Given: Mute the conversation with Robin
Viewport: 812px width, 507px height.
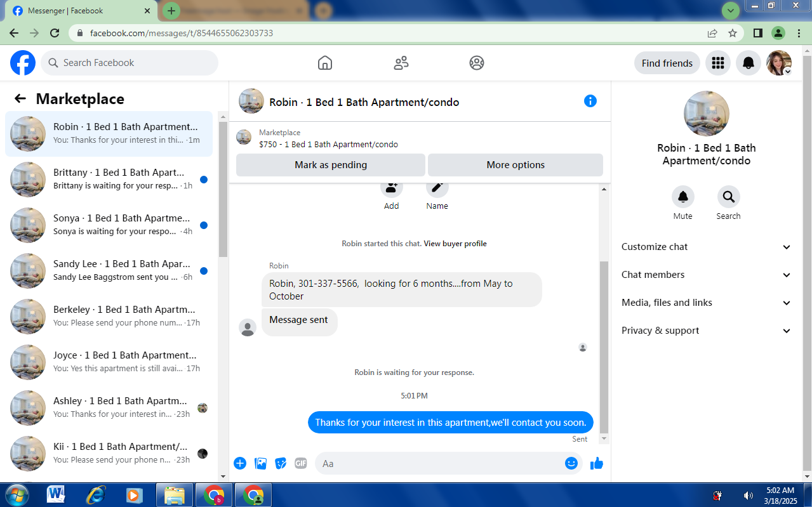Looking at the screenshot, I should tap(683, 197).
